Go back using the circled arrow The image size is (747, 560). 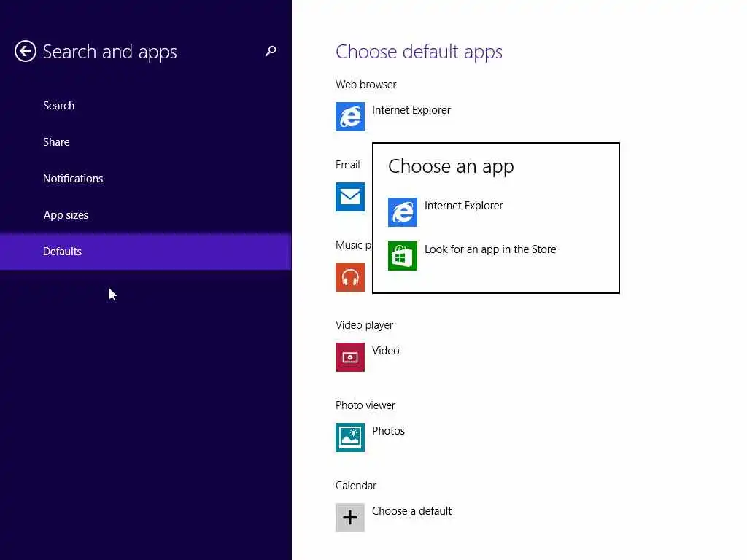tap(26, 52)
